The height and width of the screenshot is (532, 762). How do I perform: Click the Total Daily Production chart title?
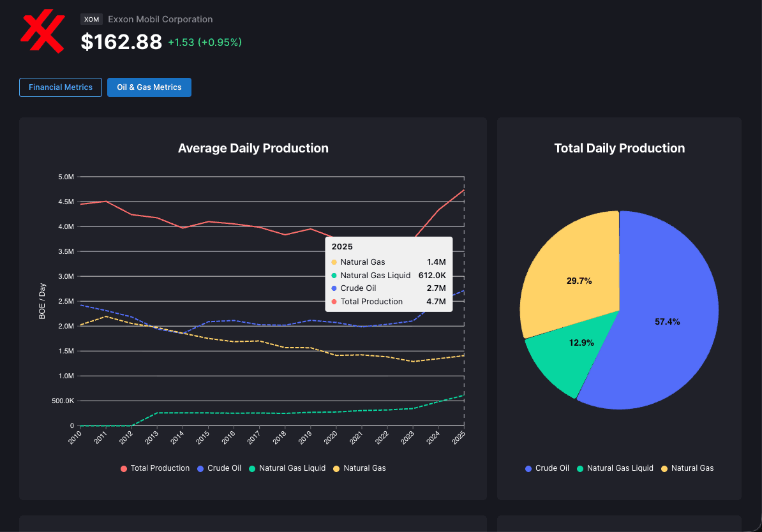coord(620,148)
